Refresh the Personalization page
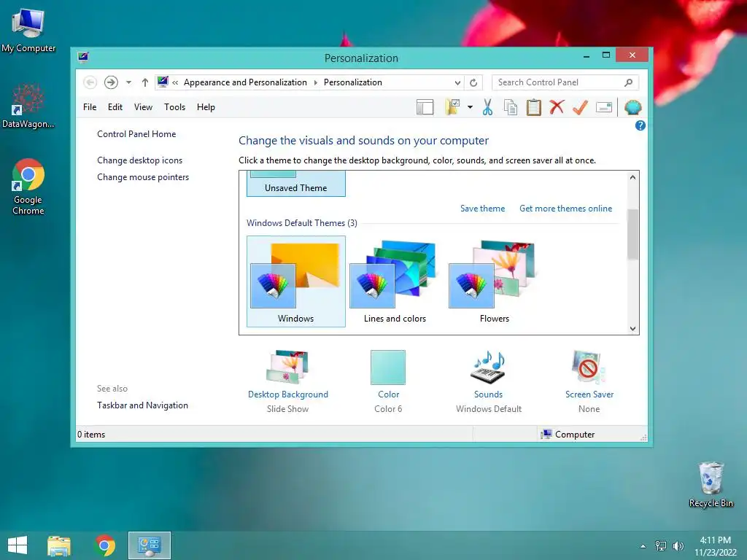The height and width of the screenshot is (560, 747). [473, 83]
